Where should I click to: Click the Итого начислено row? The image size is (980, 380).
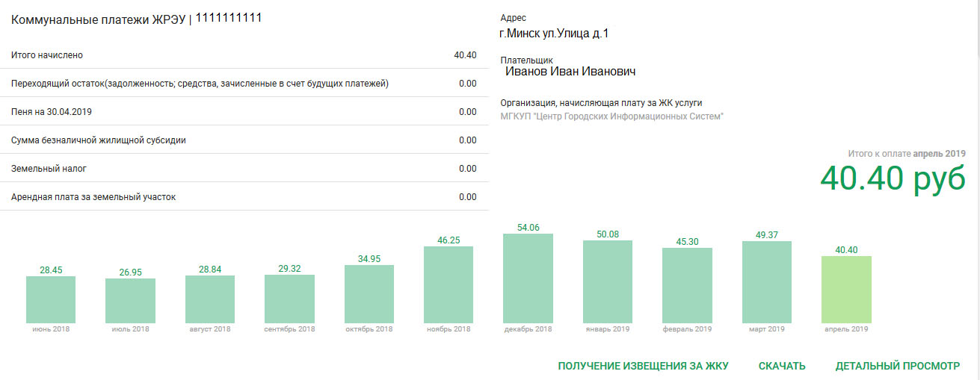point(244,55)
